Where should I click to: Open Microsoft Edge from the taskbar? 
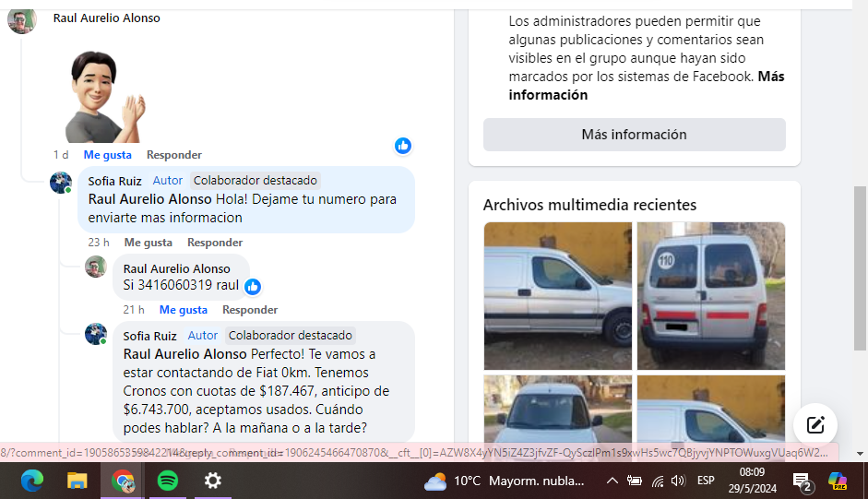[32, 481]
